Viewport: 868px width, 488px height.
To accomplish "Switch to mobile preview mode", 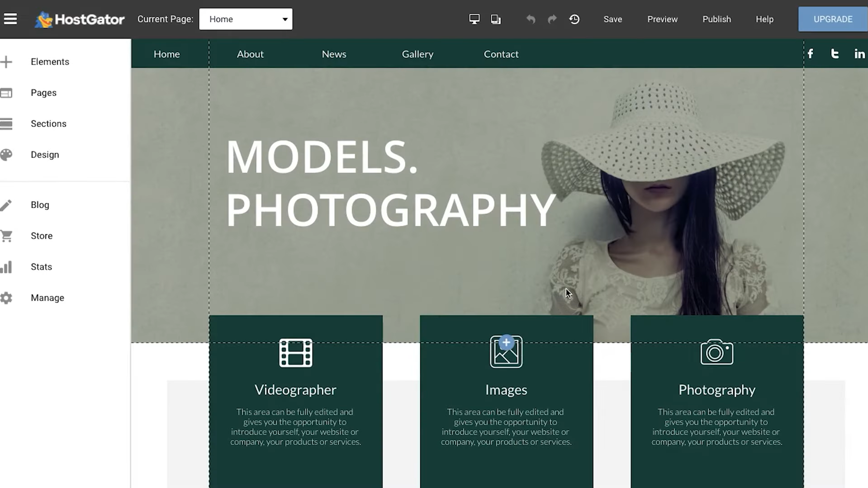I will click(x=495, y=19).
